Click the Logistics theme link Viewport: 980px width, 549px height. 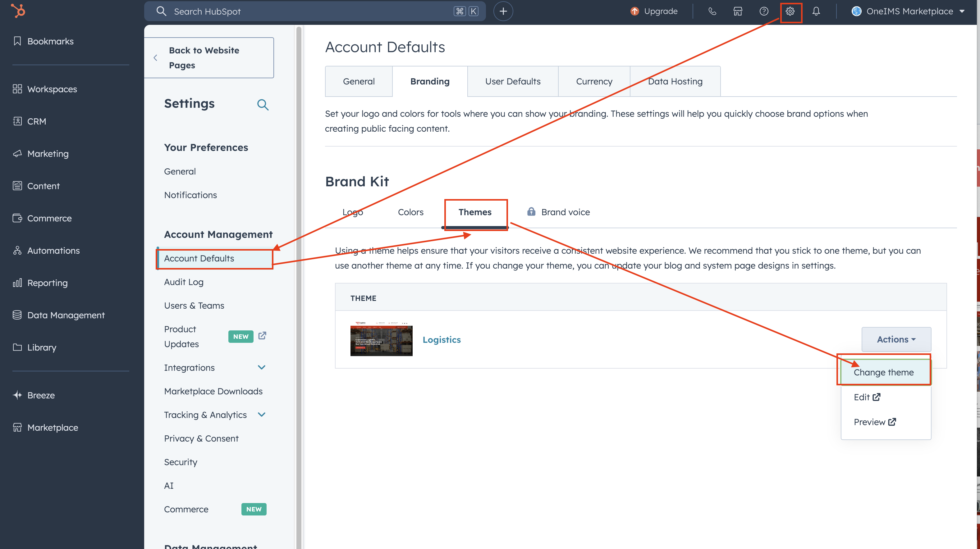point(441,339)
